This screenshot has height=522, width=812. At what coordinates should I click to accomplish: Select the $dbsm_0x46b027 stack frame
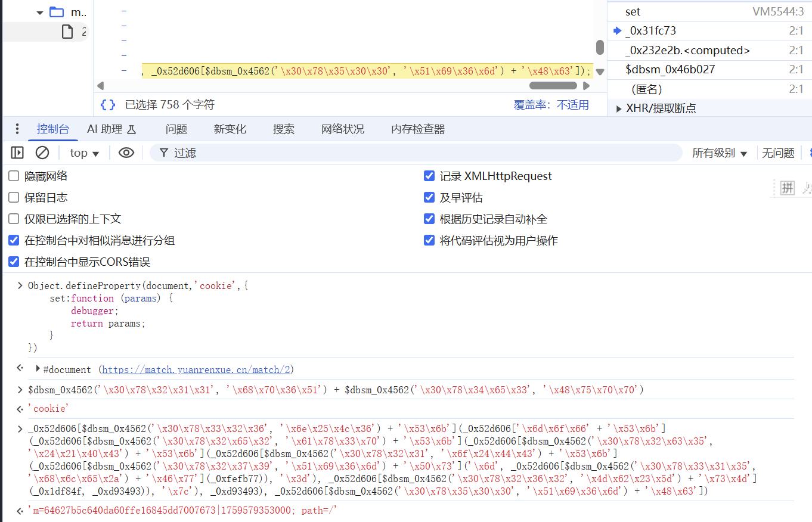tap(709, 70)
